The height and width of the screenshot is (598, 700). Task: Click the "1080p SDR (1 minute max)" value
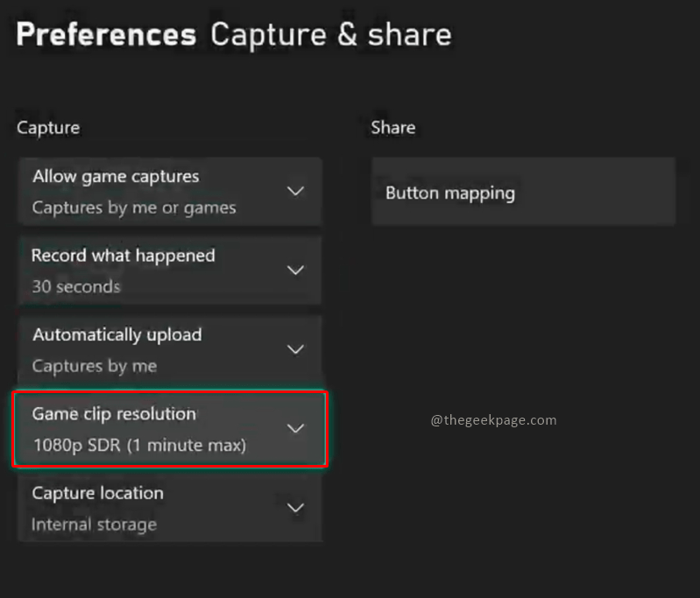point(139,445)
